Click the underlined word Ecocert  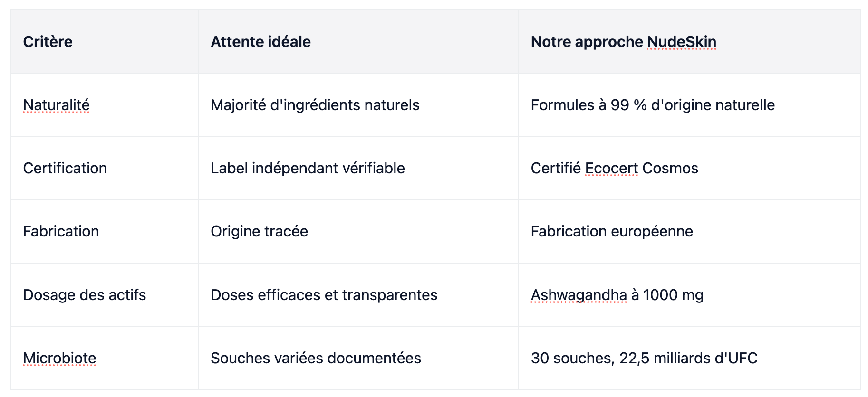(611, 168)
